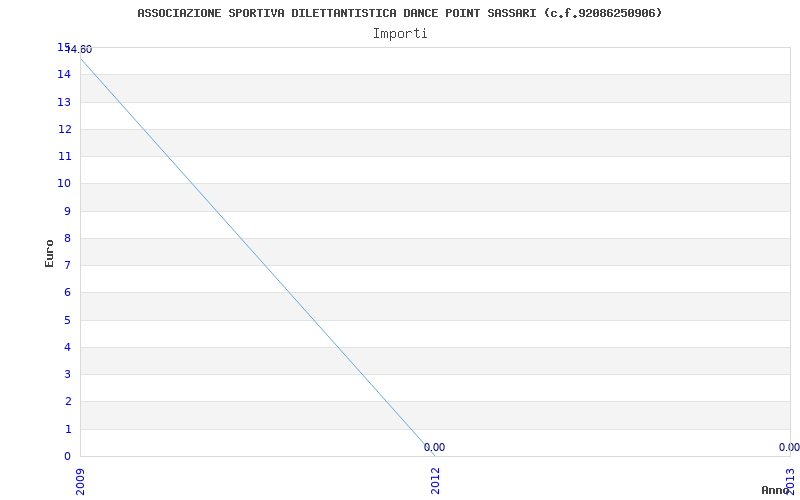Click the Euro y-axis title
Screen dimensions: 800x500
pyautogui.click(x=49, y=253)
